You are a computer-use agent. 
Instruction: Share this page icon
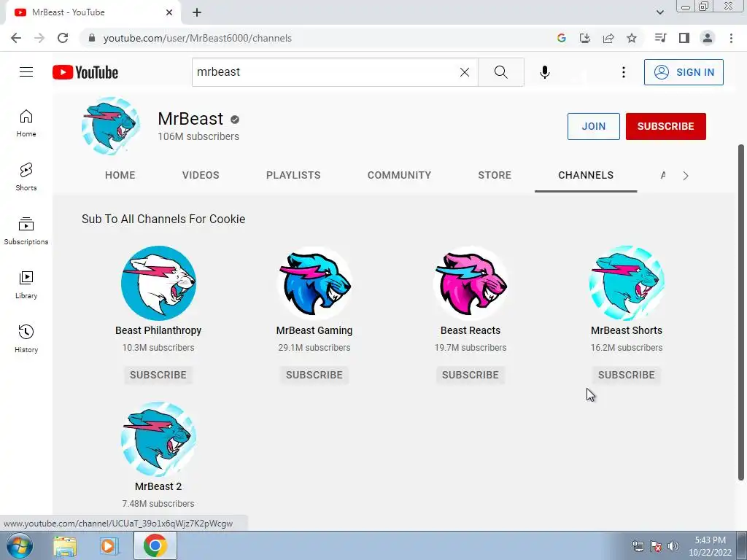pos(608,38)
